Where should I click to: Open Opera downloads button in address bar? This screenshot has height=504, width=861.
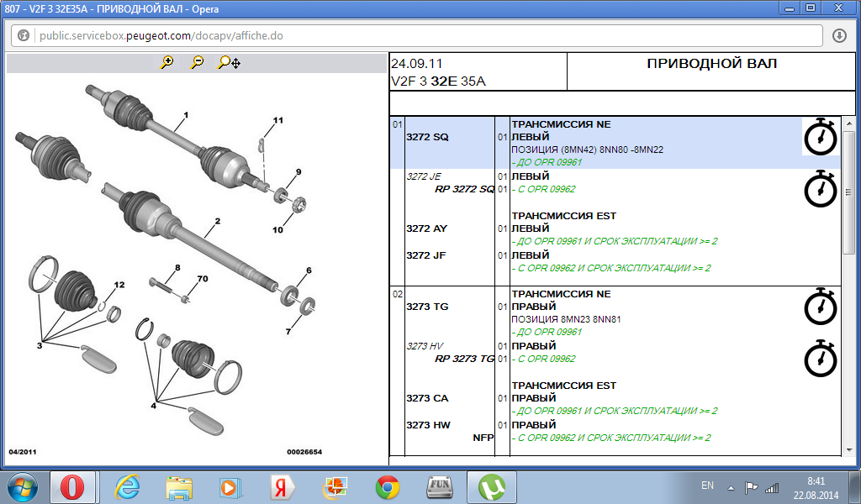coord(839,36)
